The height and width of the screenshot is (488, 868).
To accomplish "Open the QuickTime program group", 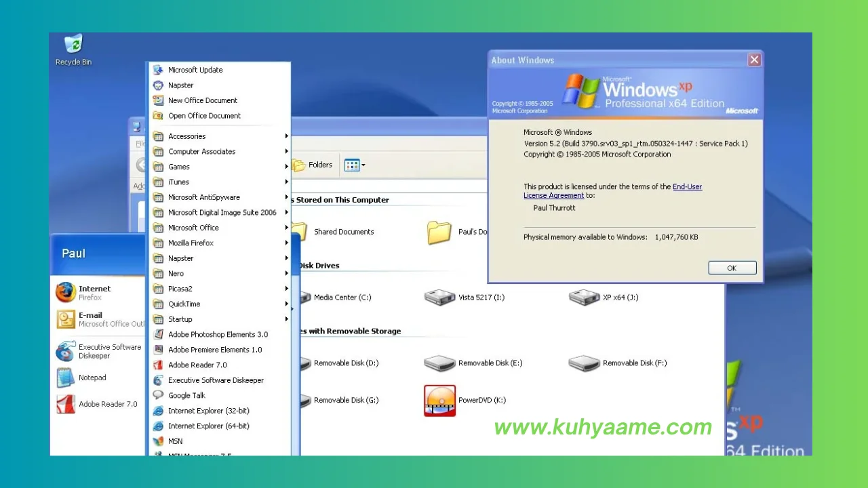I will (x=220, y=304).
